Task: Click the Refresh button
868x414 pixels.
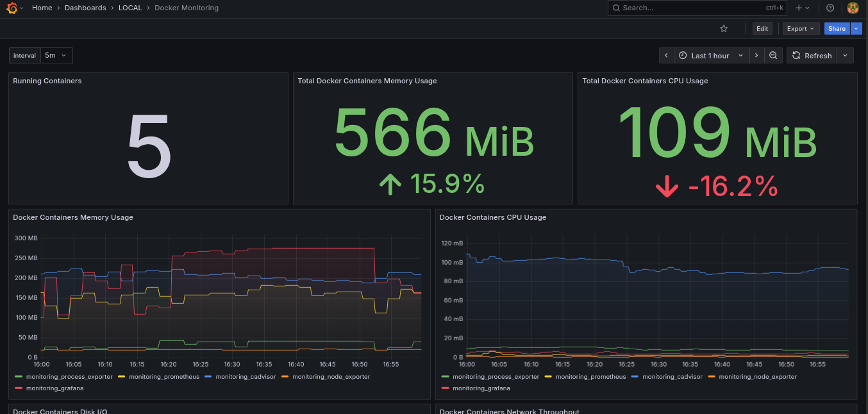Action: click(x=812, y=56)
